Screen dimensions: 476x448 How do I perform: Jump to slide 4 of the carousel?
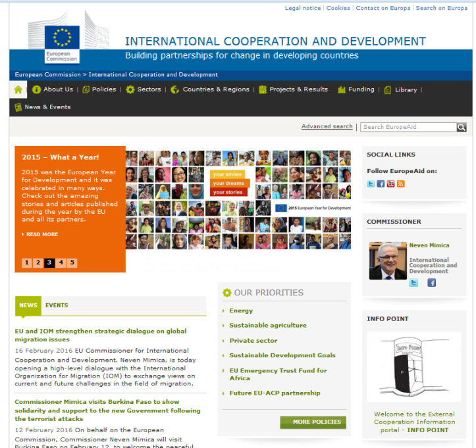pyautogui.click(x=61, y=262)
